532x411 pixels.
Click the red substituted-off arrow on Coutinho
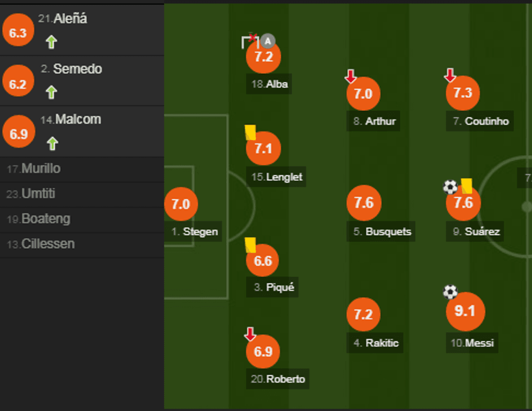click(449, 75)
